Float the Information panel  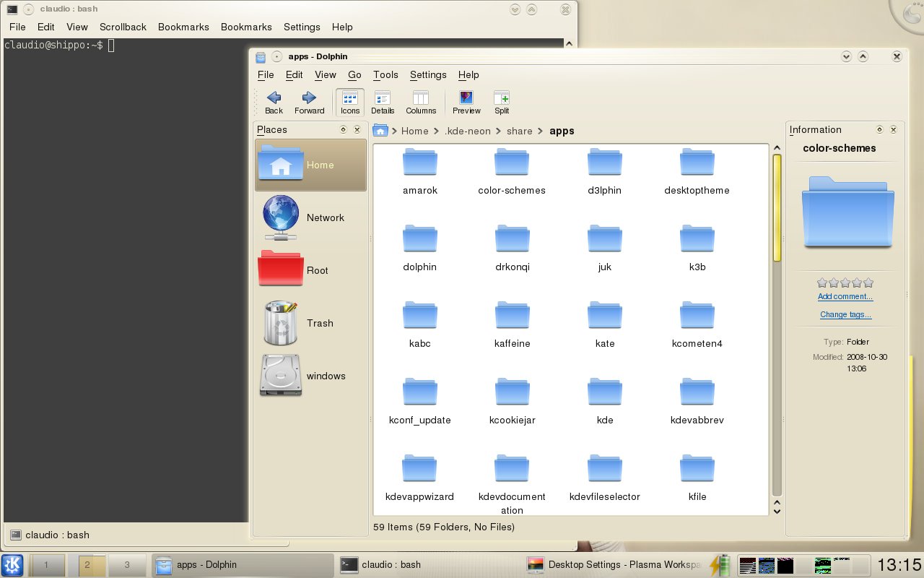click(x=879, y=130)
